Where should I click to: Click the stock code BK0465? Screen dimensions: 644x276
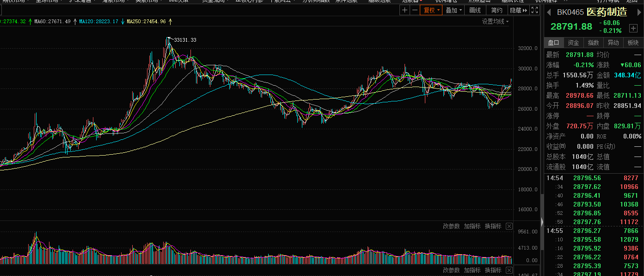coord(570,13)
